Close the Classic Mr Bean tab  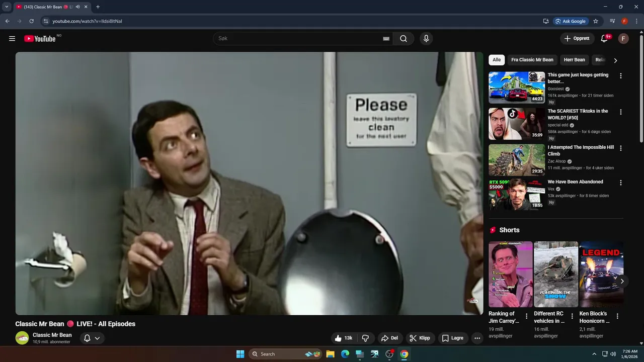pyautogui.click(x=86, y=7)
